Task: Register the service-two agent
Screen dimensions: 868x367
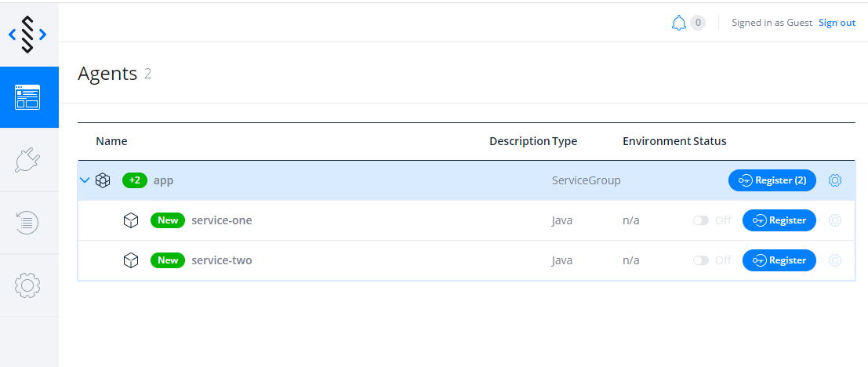Action: (x=779, y=260)
